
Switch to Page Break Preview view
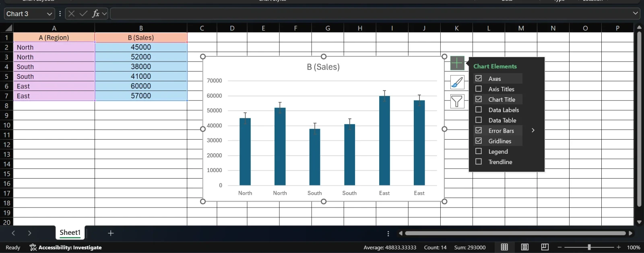545,247
